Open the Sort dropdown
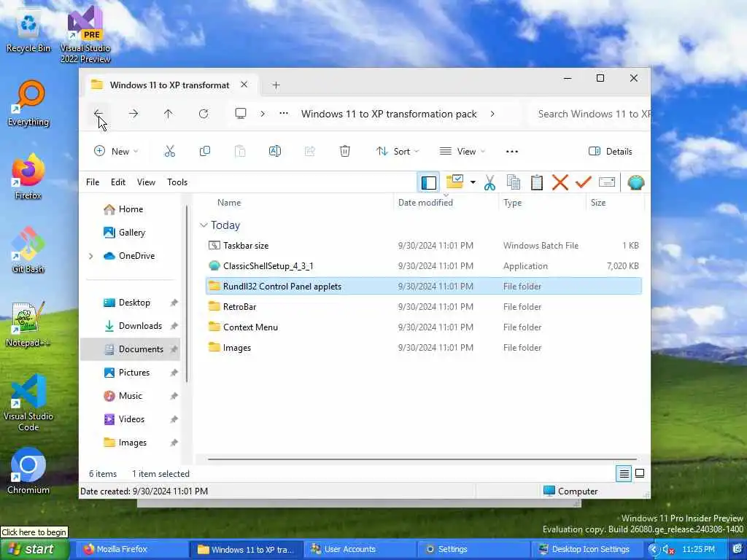Image resolution: width=747 pixels, height=560 pixels. (x=398, y=152)
